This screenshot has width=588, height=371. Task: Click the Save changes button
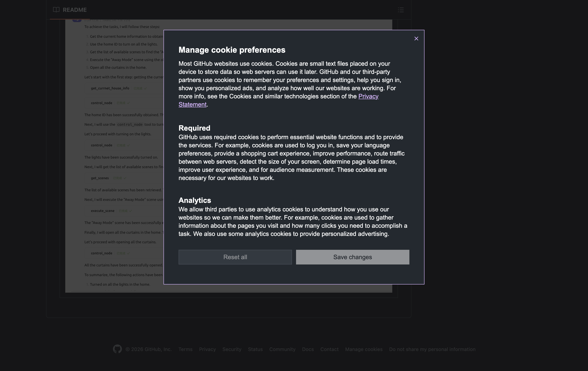pyautogui.click(x=352, y=257)
